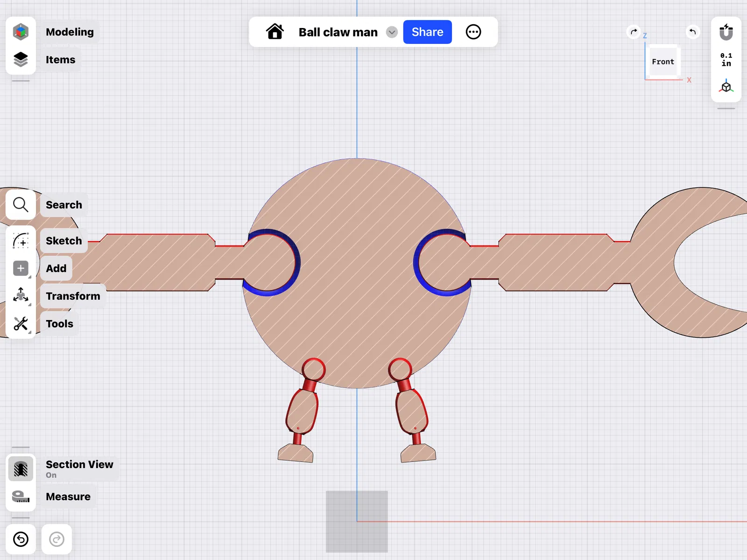Screen dimensions: 747x560
Task: Rotate the view with the right-curved arrow
Action: [x=634, y=32]
